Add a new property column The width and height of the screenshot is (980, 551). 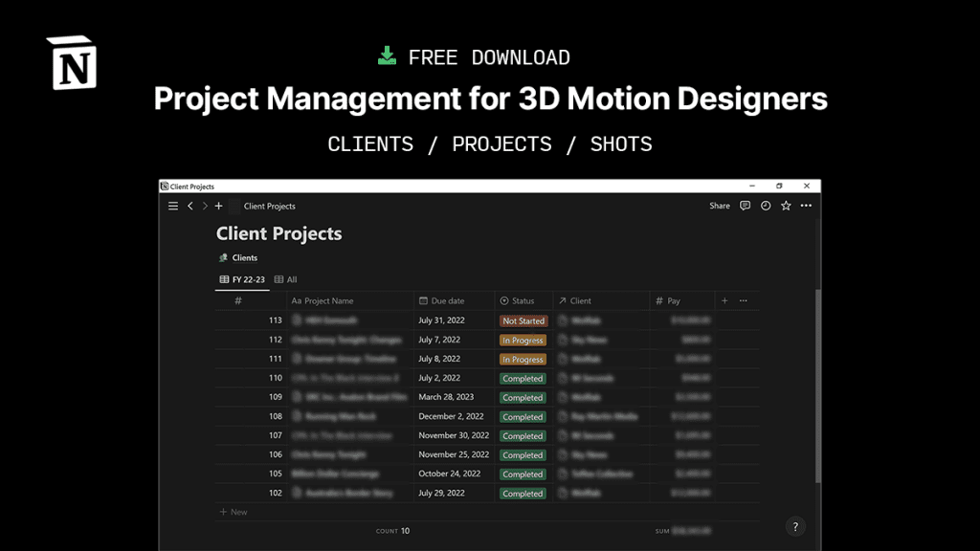point(724,300)
